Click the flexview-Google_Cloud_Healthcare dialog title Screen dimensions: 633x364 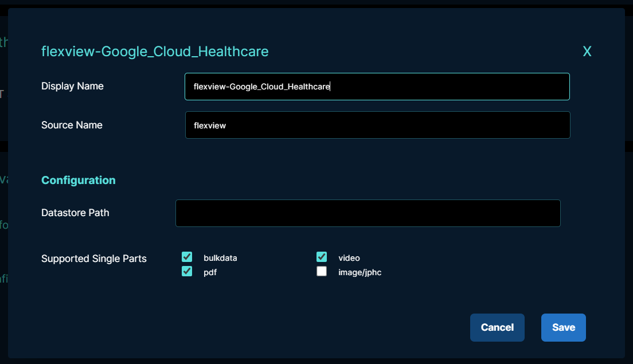[x=155, y=51]
